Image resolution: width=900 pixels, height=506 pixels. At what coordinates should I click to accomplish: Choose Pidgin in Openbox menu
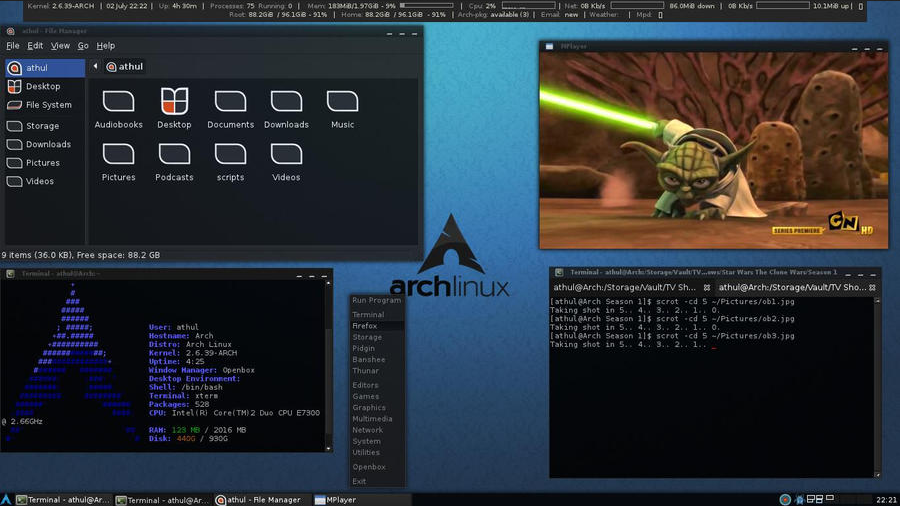coord(377,348)
